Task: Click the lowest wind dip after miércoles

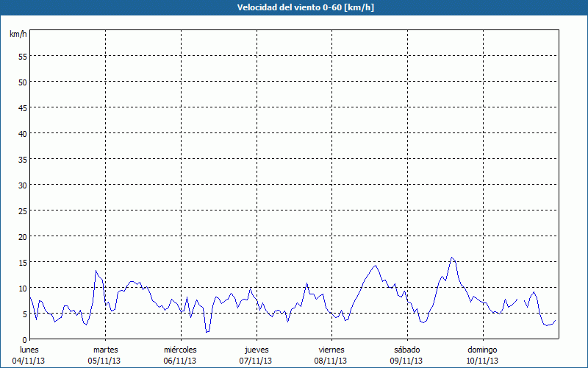Action: coord(207,332)
